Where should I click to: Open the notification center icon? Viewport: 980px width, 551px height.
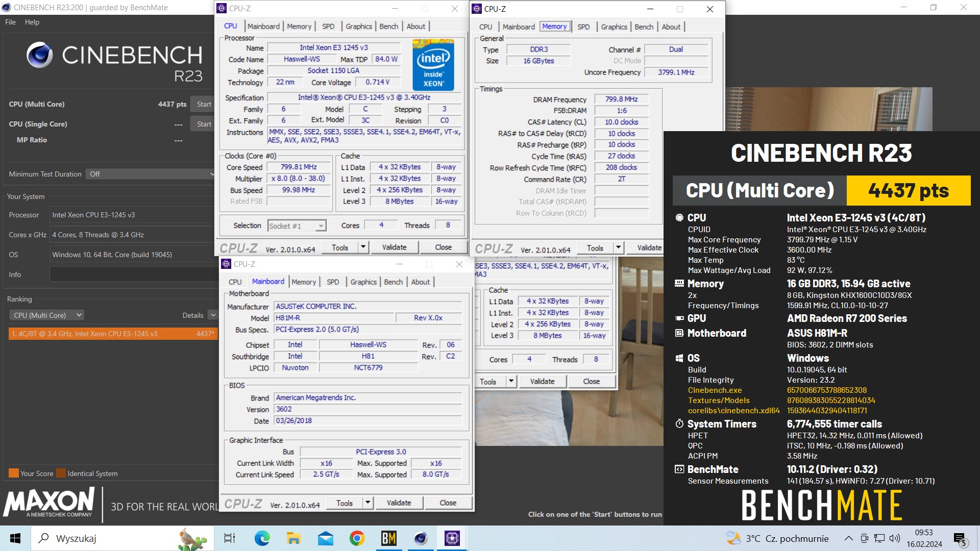(x=960, y=539)
